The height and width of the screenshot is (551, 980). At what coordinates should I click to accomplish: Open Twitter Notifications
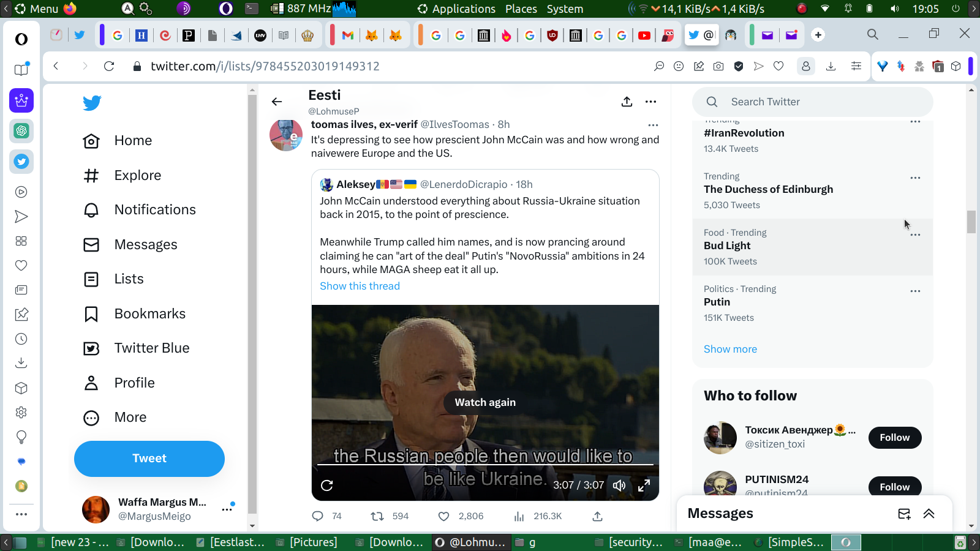click(x=139, y=210)
